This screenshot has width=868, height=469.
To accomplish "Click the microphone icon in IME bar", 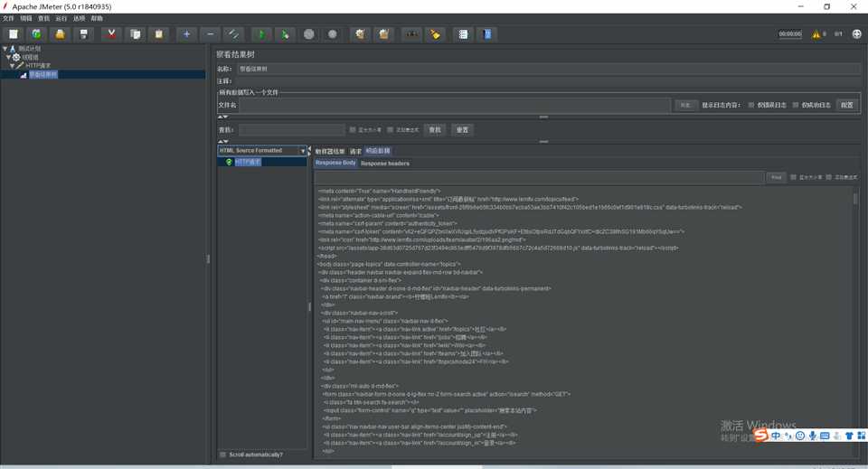I will coord(812,436).
